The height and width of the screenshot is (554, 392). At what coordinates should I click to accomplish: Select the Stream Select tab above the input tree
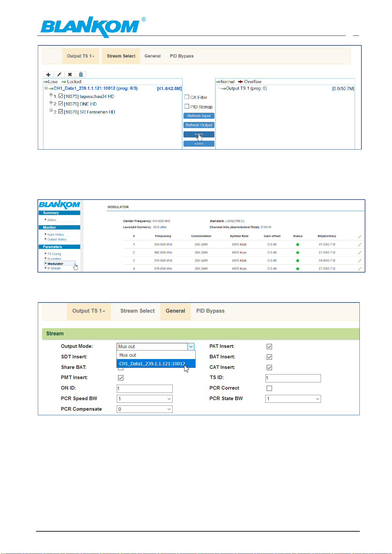coord(121,56)
